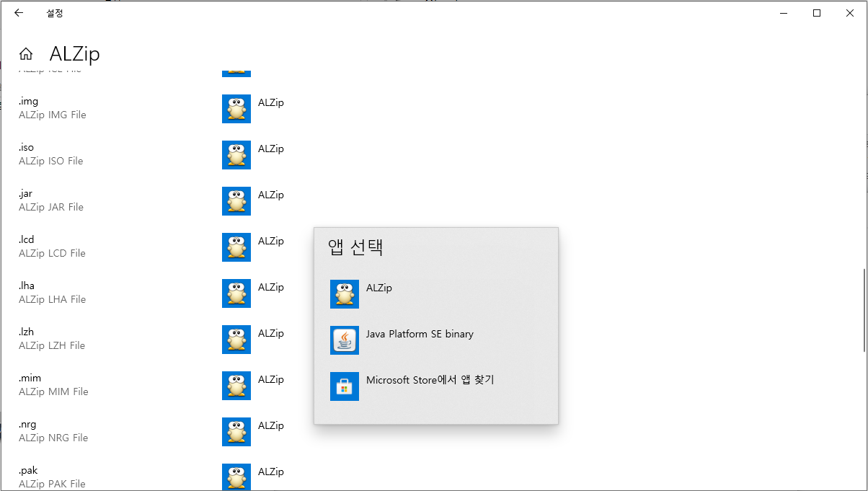Change default app label for .lha
This screenshot has width=868, height=491.
(271, 287)
